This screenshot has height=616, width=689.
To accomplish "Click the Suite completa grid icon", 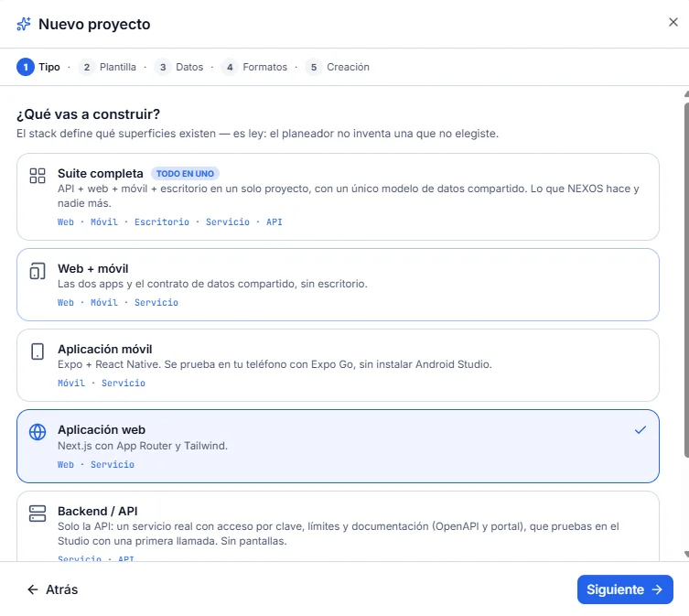I will point(38,176).
